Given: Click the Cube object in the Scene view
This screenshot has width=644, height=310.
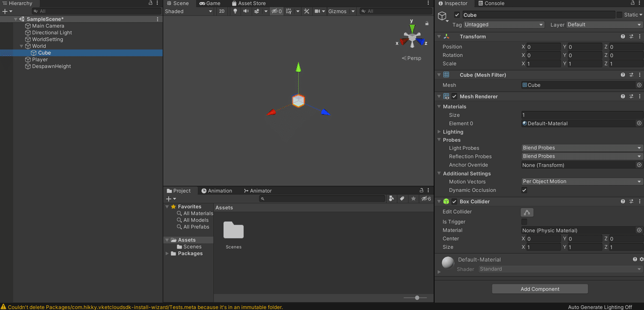Looking at the screenshot, I should point(298,100).
